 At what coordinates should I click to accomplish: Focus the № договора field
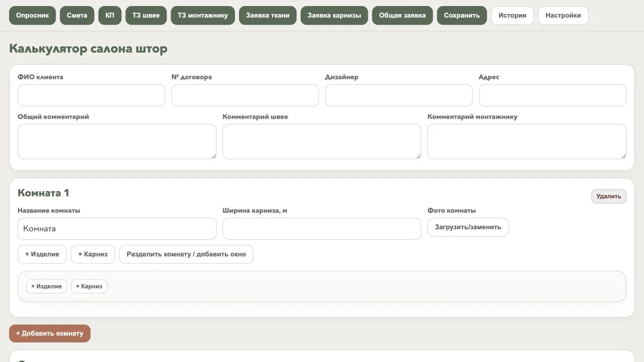pyautogui.click(x=245, y=95)
